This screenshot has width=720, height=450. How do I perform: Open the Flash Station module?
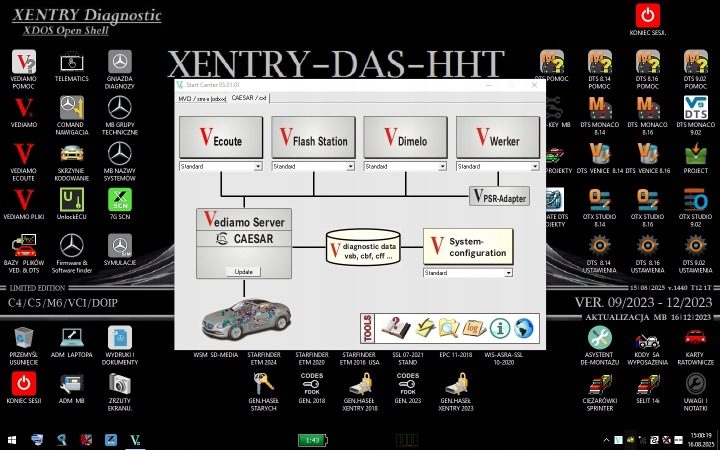click(x=313, y=137)
